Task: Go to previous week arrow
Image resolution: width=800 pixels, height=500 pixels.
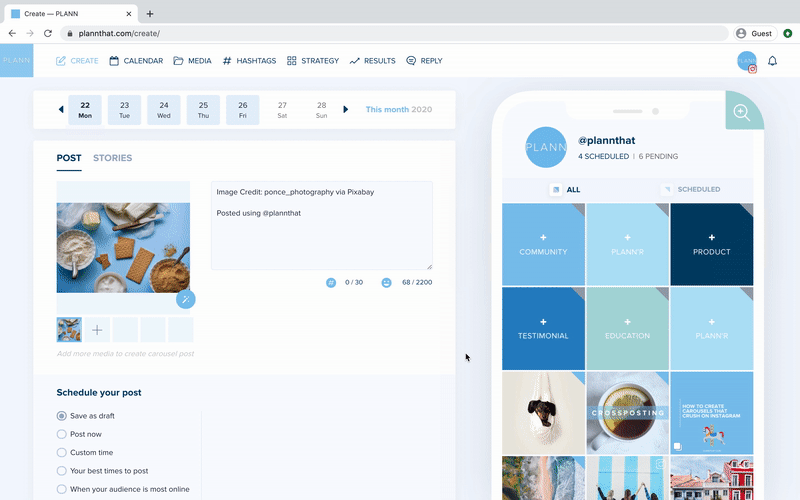Action: [61, 109]
